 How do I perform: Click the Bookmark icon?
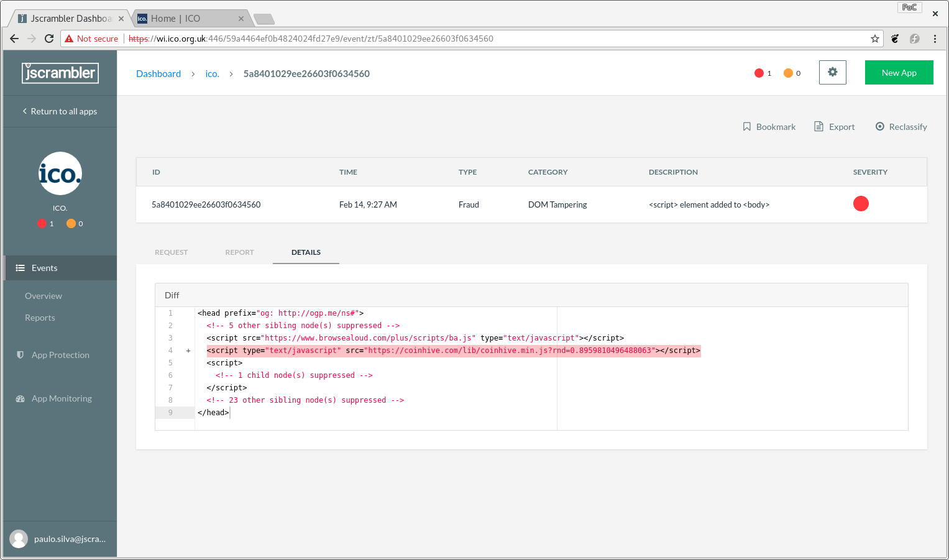tap(747, 127)
